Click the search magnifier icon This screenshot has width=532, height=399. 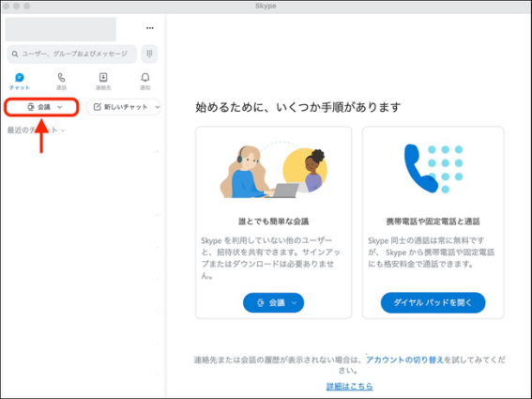(x=15, y=54)
